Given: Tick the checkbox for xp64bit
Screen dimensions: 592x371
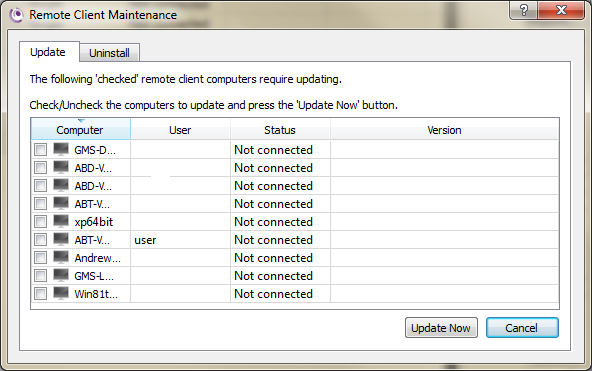Looking at the screenshot, I should pyautogui.click(x=40, y=222).
